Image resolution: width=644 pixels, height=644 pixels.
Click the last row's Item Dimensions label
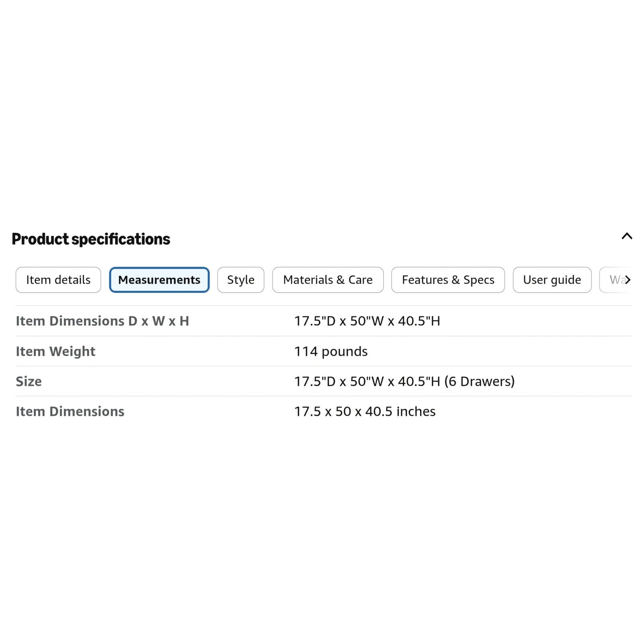[x=70, y=411]
